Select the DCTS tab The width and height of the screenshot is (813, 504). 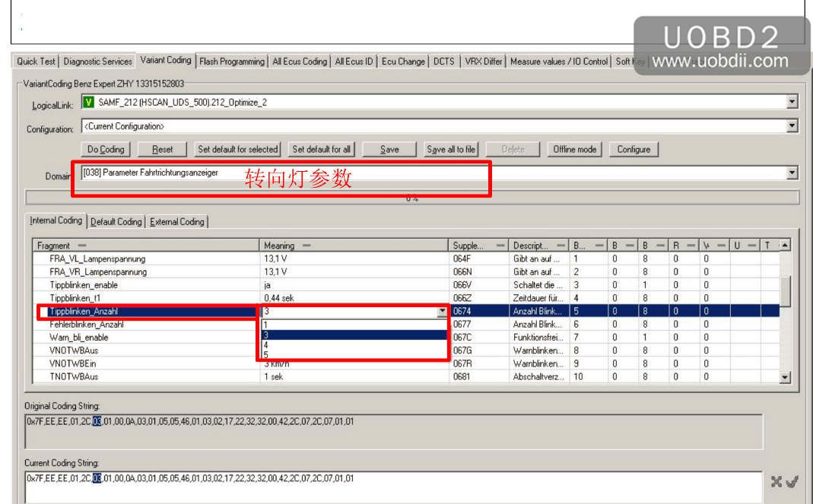(x=444, y=61)
